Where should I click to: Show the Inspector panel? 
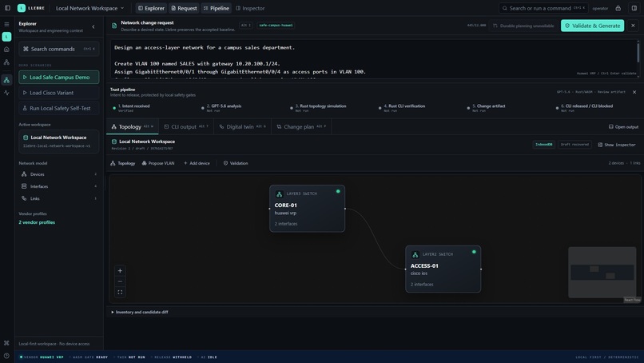click(617, 145)
